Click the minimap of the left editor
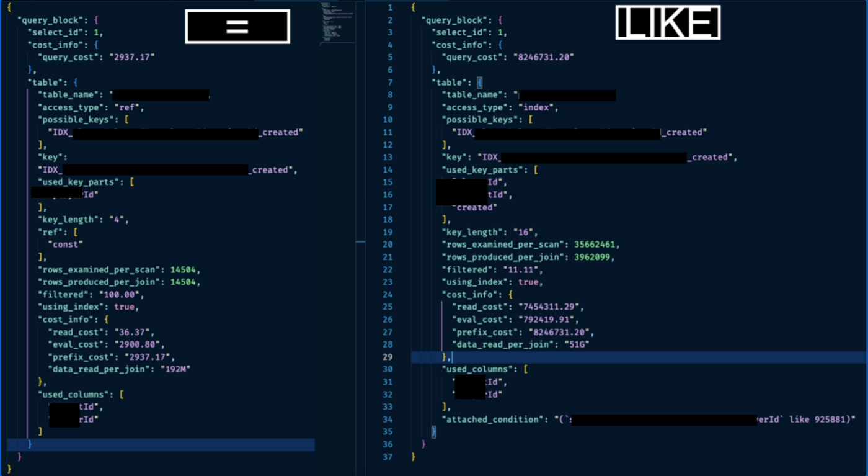Image resolution: width=868 pixels, height=476 pixels. 338,25
